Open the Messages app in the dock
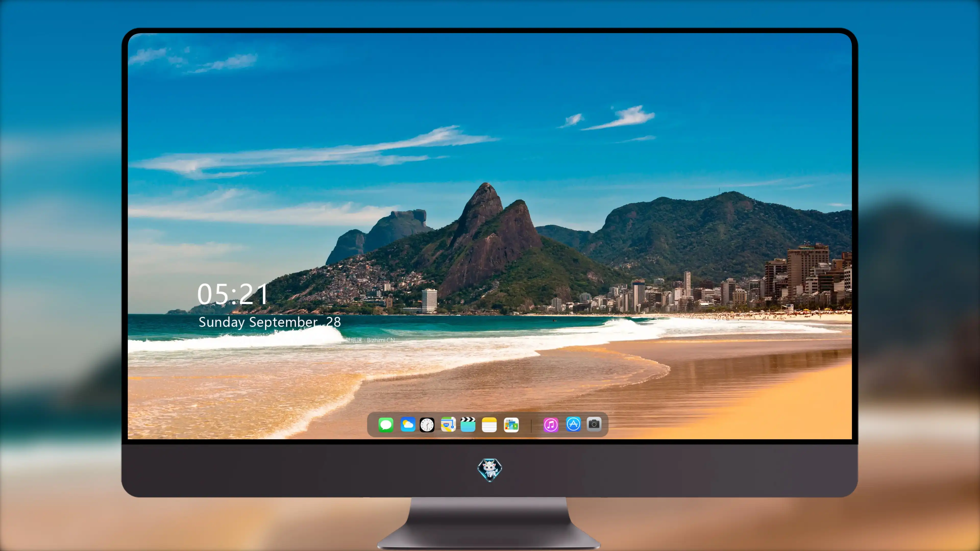 click(386, 424)
